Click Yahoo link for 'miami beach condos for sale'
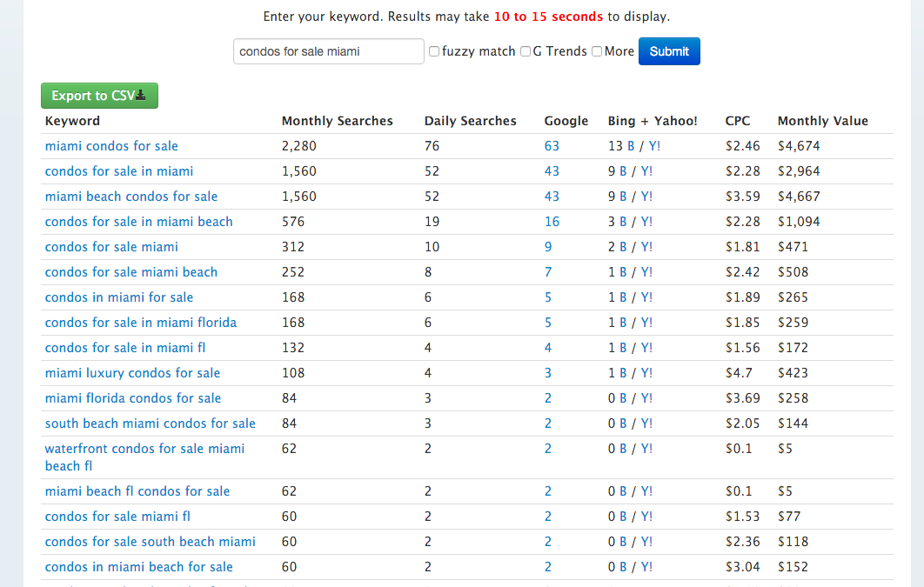924x587 pixels. coord(646,197)
